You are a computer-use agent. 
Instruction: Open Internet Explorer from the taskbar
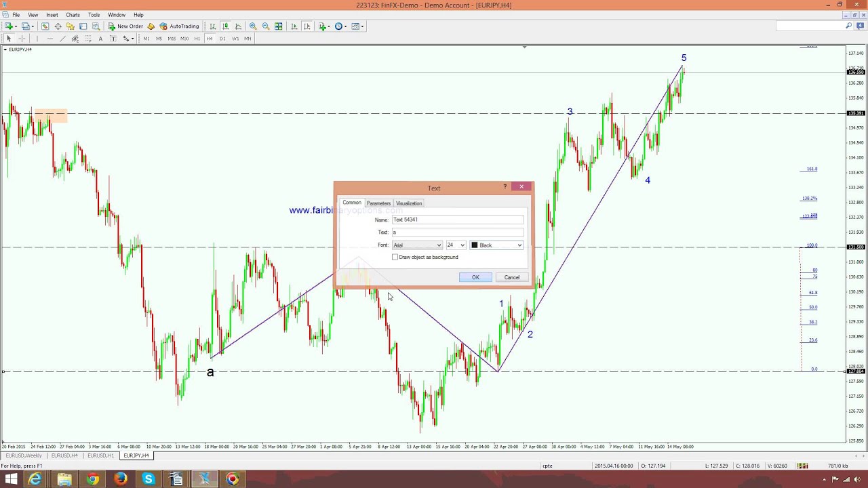(x=35, y=480)
